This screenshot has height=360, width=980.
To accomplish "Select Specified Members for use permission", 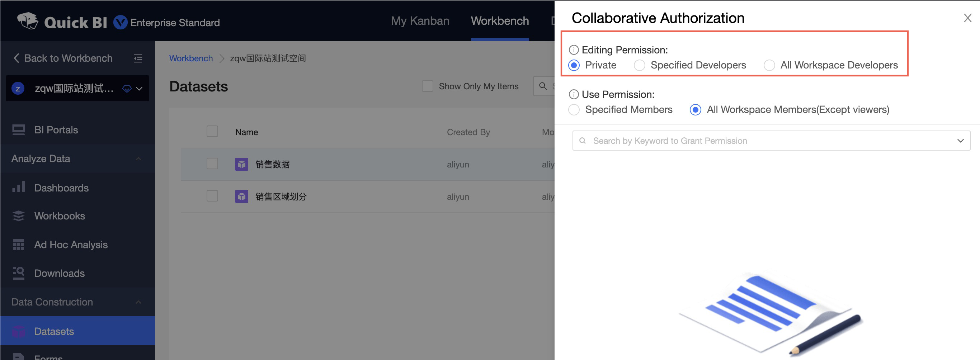I will click(574, 109).
